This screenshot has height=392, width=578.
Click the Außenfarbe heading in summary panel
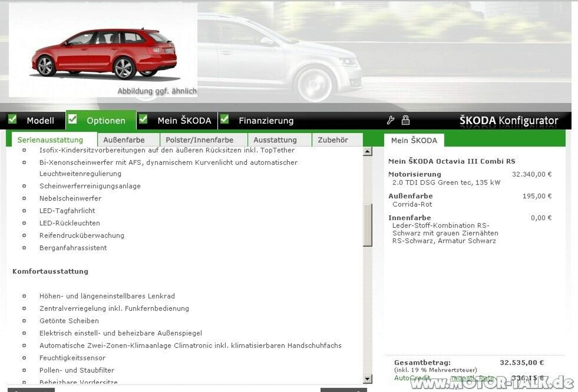click(x=410, y=196)
